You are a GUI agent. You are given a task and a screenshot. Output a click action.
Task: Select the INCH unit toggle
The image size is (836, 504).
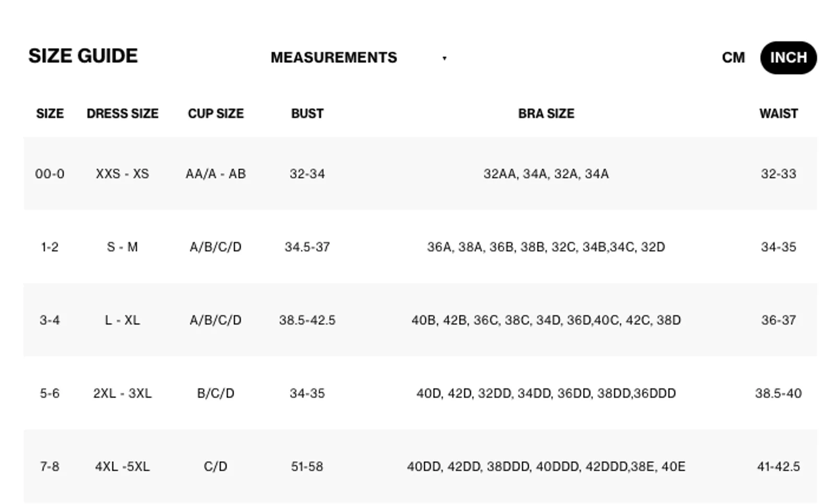[788, 57]
